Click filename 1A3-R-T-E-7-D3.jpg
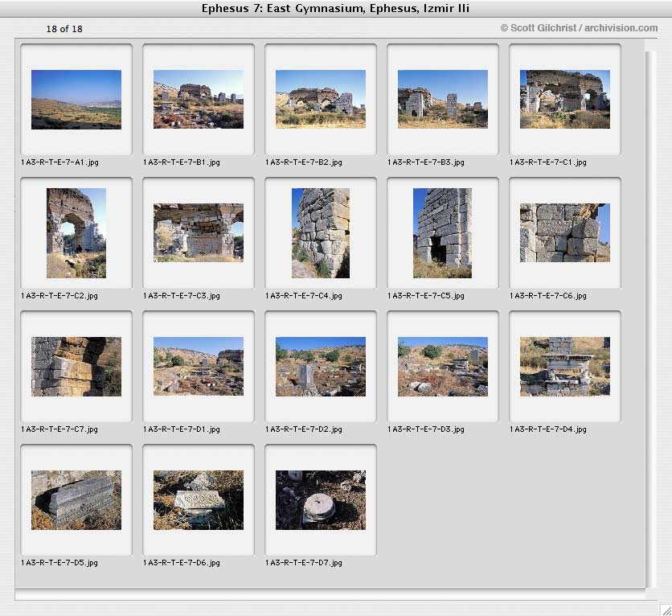672x616 pixels. click(425, 429)
